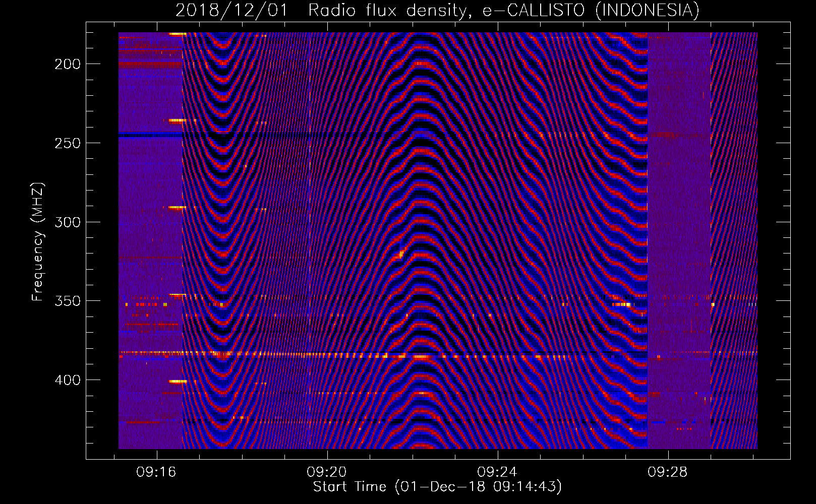Click the 400 frequency tick label

point(68,380)
